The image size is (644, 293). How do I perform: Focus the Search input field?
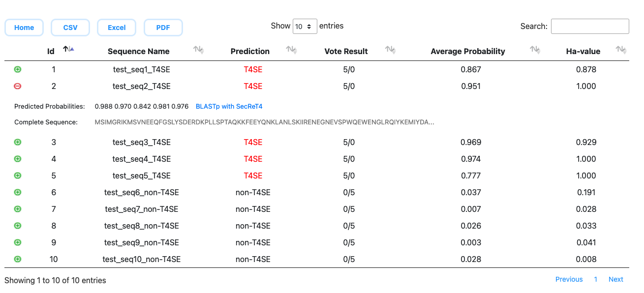[590, 27]
